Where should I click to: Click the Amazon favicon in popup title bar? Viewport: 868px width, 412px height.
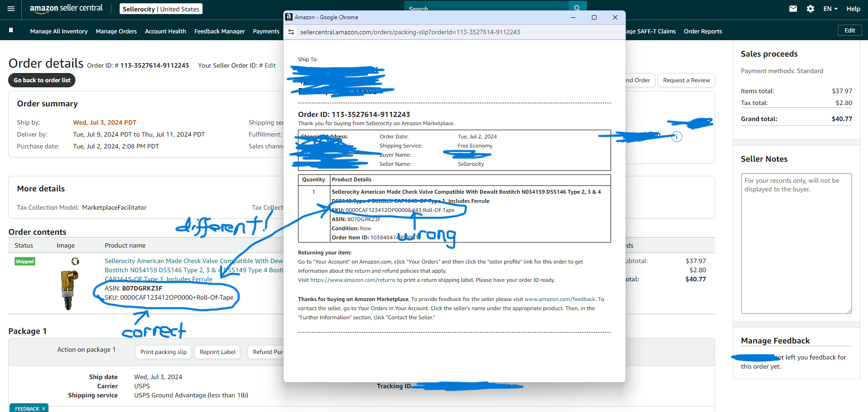289,17
